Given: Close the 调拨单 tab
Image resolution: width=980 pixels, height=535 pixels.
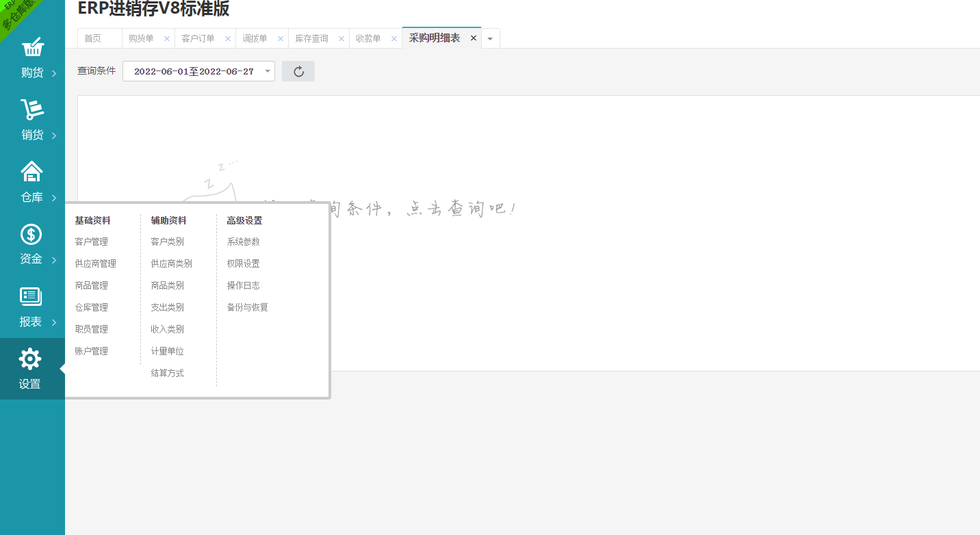Looking at the screenshot, I should pyautogui.click(x=281, y=39).
